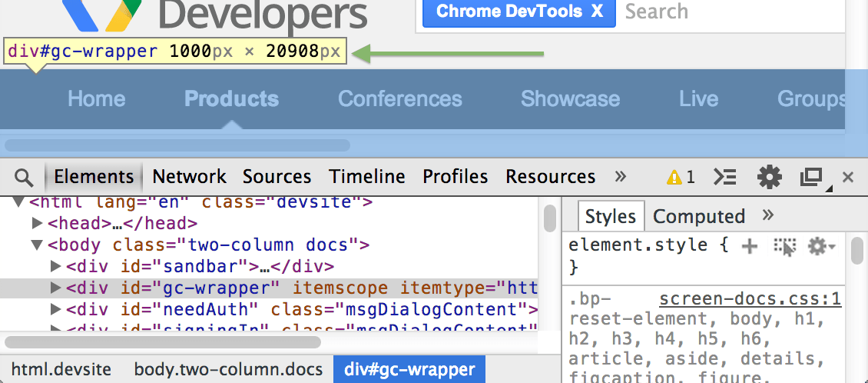The image size is (868, 383).
Task: Show the console drawer icon
Action: coord(724,178)
